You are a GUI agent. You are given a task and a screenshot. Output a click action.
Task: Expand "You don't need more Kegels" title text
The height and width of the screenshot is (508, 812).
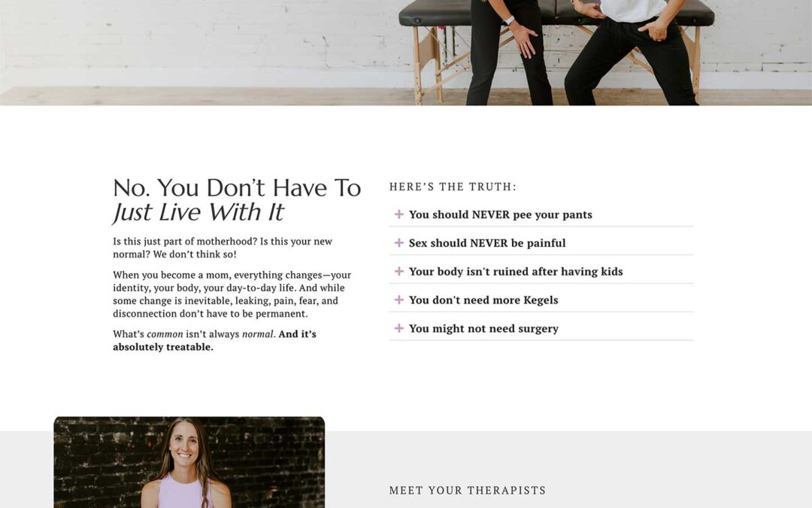483,300
